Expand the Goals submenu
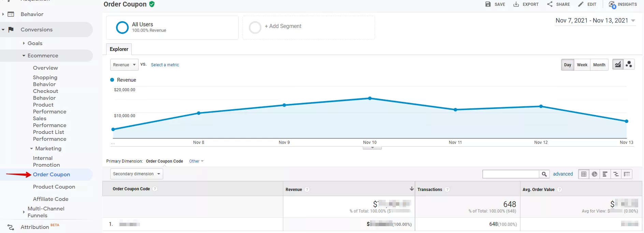The height and width of the screenshot is (233, 644). coord(24,43)
